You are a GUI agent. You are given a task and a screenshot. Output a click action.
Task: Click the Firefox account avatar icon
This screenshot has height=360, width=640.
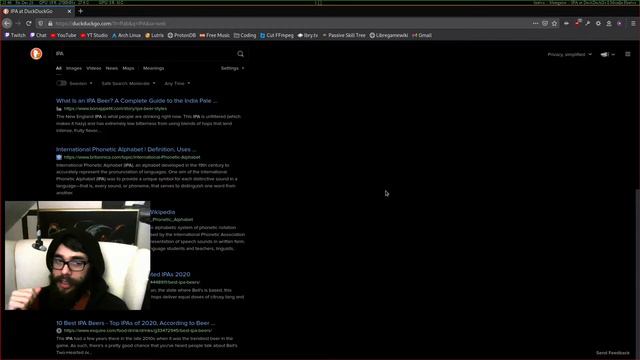click(x=609, y=24)
